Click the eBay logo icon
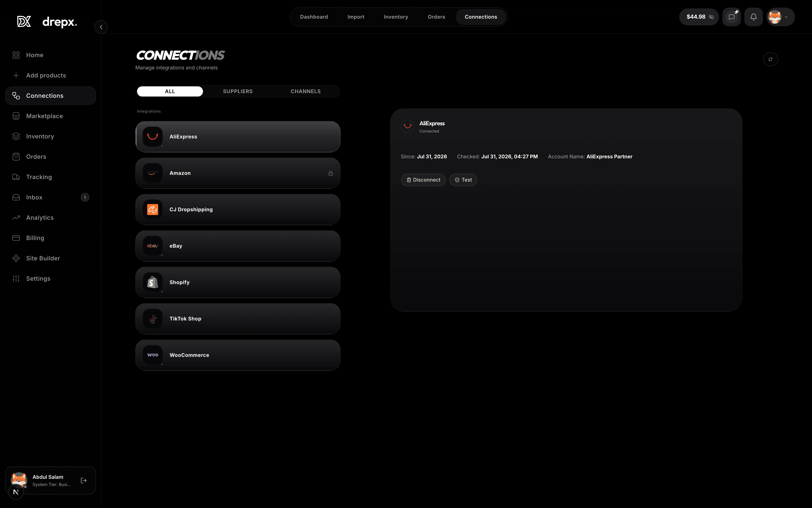Screen dimensions: 812x508 tap(153, 246)
